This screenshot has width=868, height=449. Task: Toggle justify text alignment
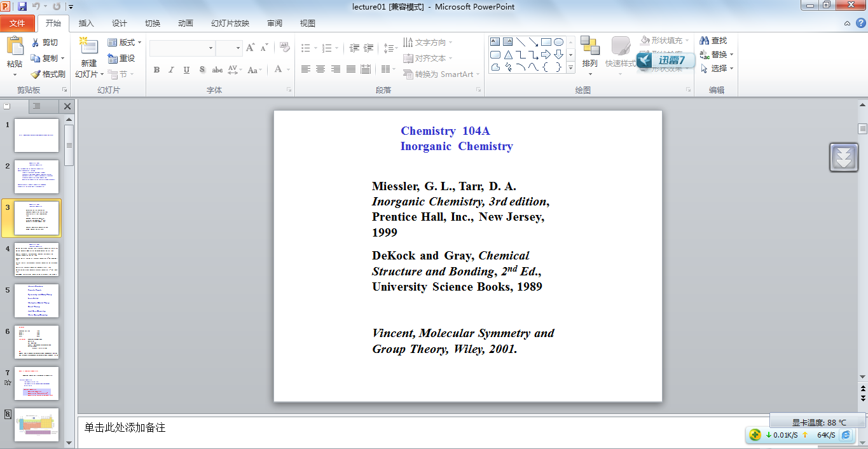(x=350, y=69)
